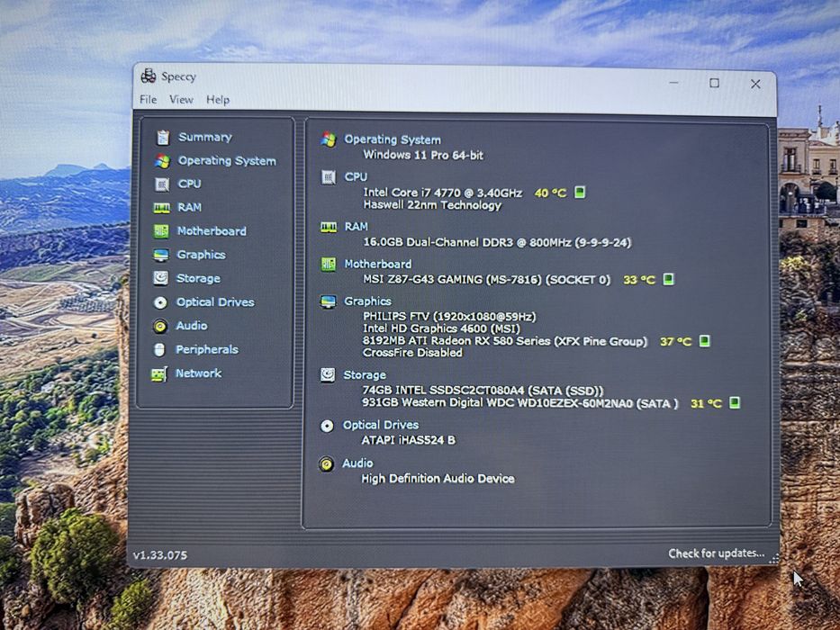Open the View menu

click(181, 100)
